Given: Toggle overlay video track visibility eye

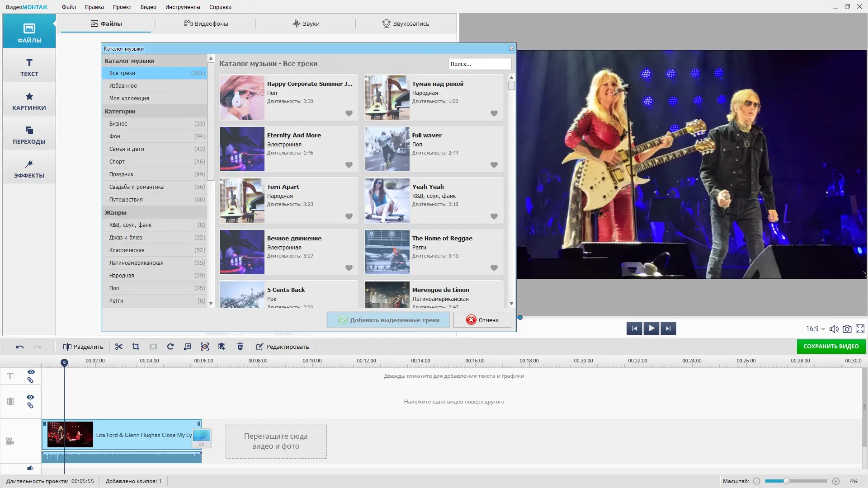Looking at the screenshot, I should tap(30, 397).
